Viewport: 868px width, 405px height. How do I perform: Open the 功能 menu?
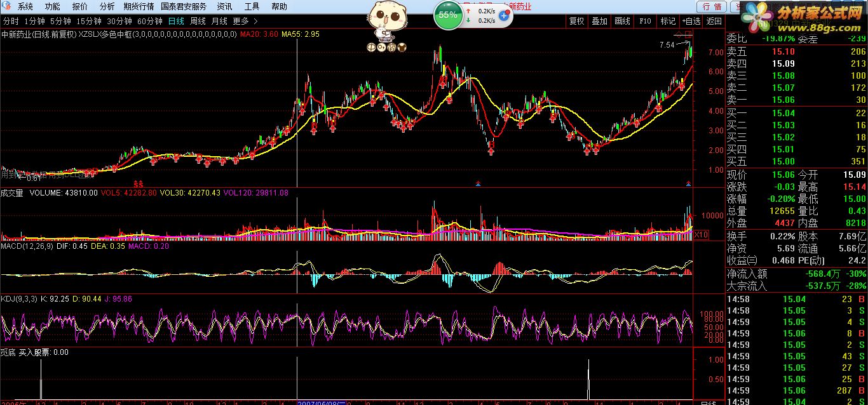point(53,6)
